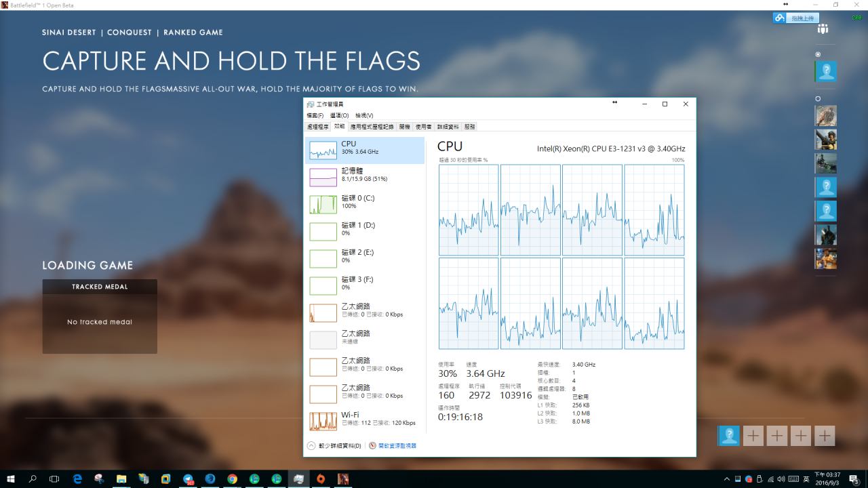Select the disconnected 乙太網路 (未連線) entry
Viewport: 868px width, 488px height.
[x=365, y=340]
